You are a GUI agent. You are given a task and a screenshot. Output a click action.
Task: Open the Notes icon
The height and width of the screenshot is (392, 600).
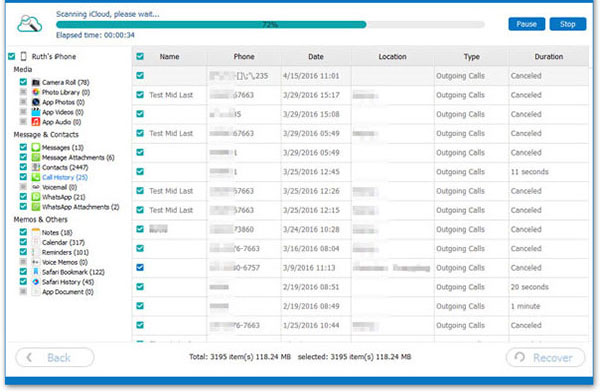36,232
